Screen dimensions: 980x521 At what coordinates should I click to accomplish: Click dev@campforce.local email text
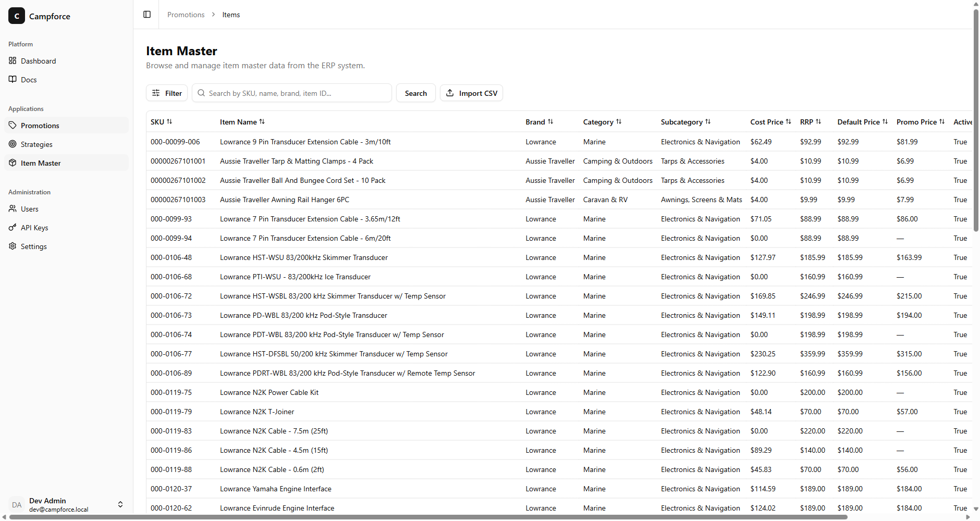tap(59, 510)
